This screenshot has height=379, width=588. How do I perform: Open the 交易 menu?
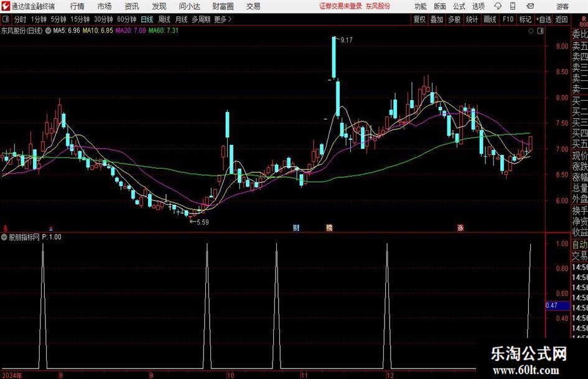(x=253, y=6)
